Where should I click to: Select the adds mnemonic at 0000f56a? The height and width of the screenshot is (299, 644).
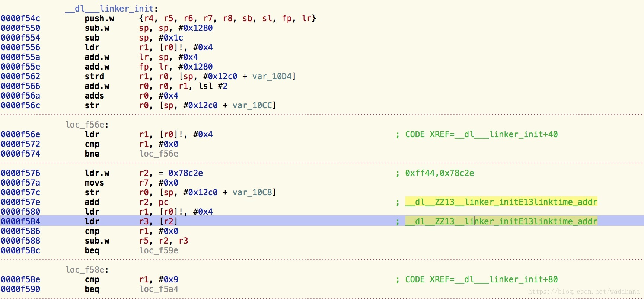95,96
